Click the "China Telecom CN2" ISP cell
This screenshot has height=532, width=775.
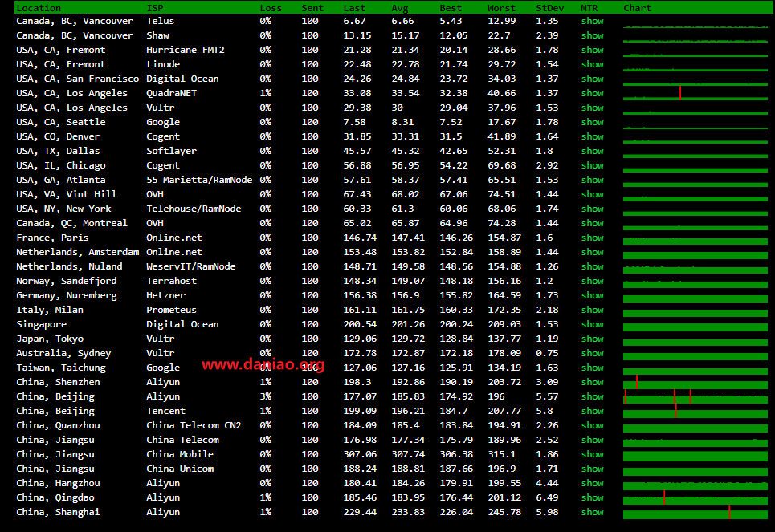tap(194, 426)
